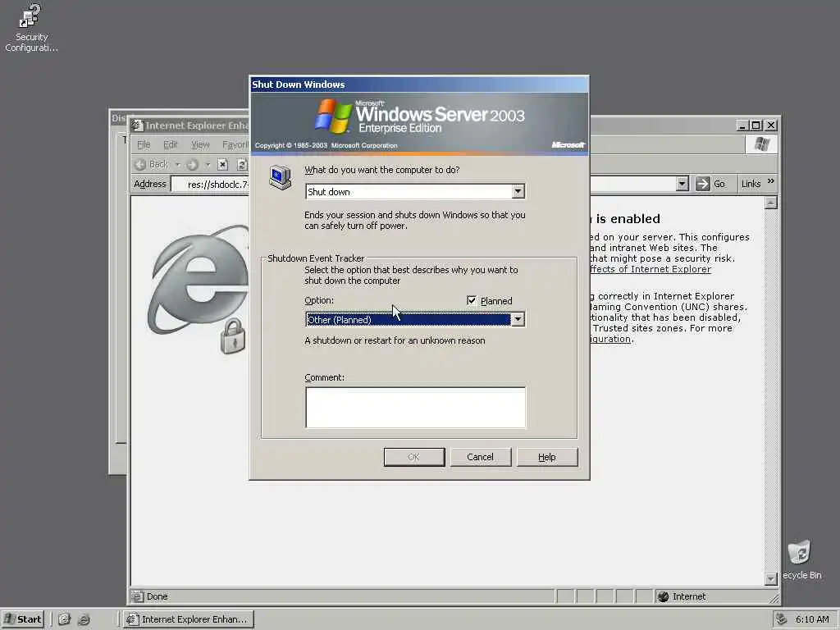Viewport: 840px width, 630px height.
Task: Click the 6:10 AM clock in system tray
Action: point(812,619)
